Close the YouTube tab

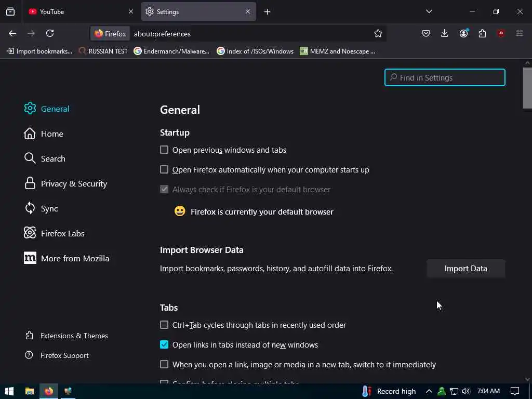point(131,11)
